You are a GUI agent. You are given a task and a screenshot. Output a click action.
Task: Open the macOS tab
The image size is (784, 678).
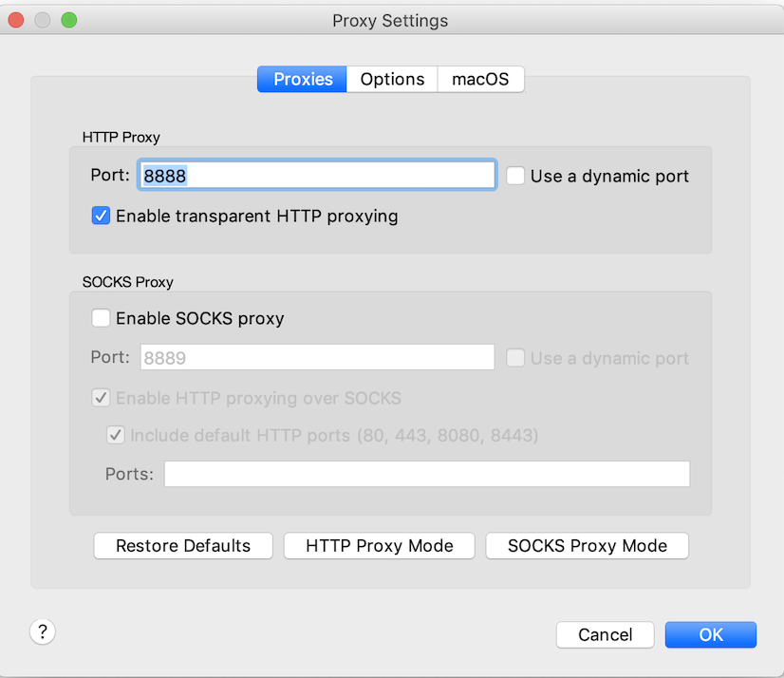click(x=480, y=79)
